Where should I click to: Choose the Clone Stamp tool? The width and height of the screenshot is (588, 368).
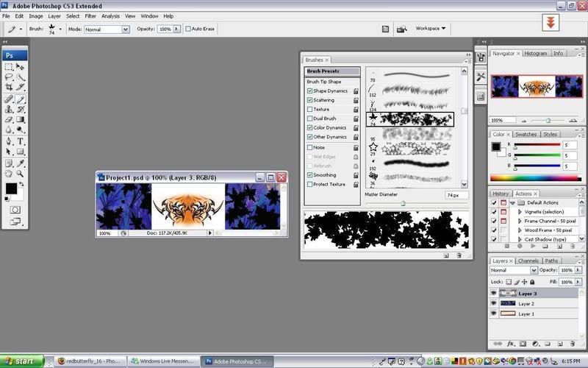point(9,108)
